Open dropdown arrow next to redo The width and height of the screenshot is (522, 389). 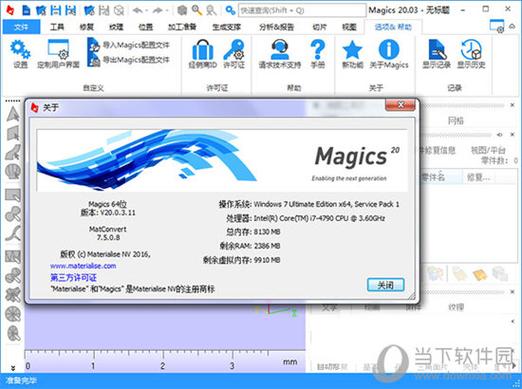166,11
